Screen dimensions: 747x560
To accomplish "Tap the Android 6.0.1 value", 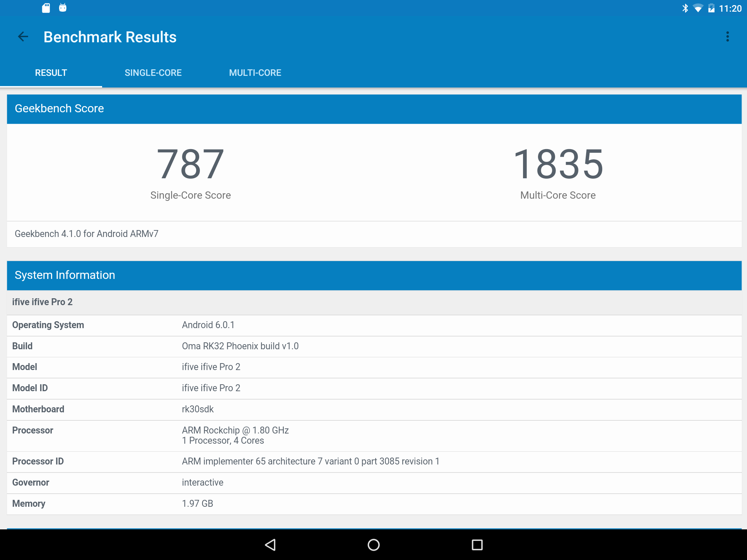I will [208, 325].
